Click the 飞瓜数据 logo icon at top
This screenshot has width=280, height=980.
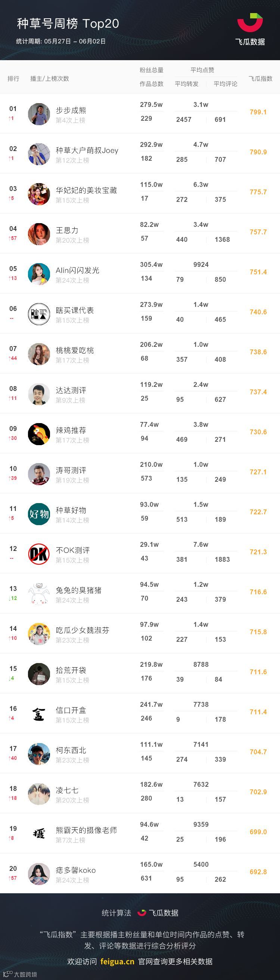250,23
